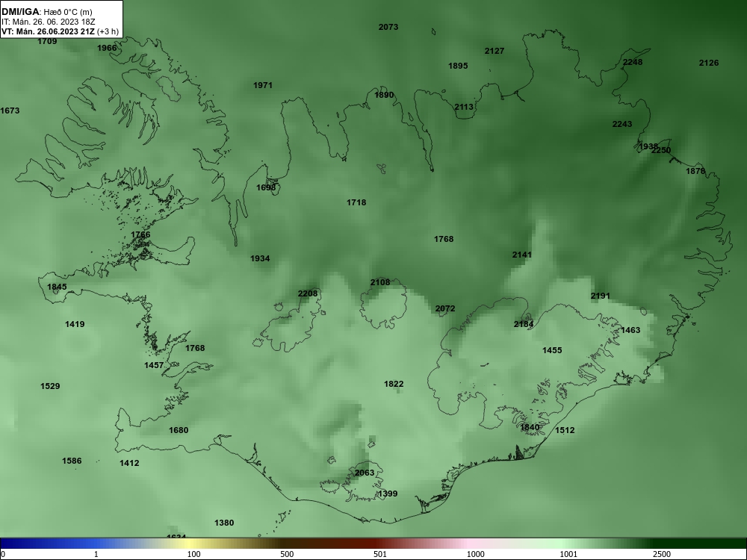Select the IT: Mán. 26. 06. 2023 18Z line
Image resolution: width=747 pixels, height=560 pixels.
(x=48, y=22)
